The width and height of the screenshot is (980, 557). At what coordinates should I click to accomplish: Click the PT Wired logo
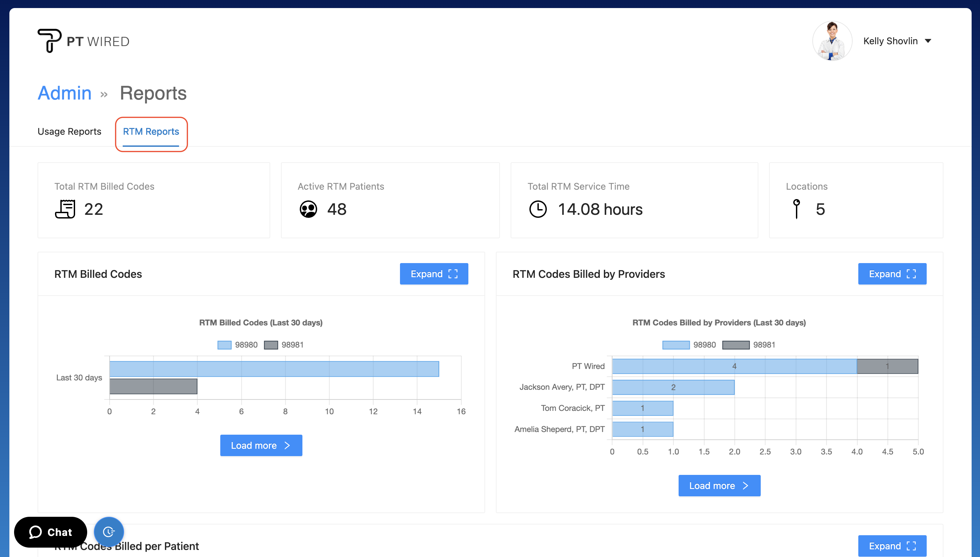click(83, 41)
